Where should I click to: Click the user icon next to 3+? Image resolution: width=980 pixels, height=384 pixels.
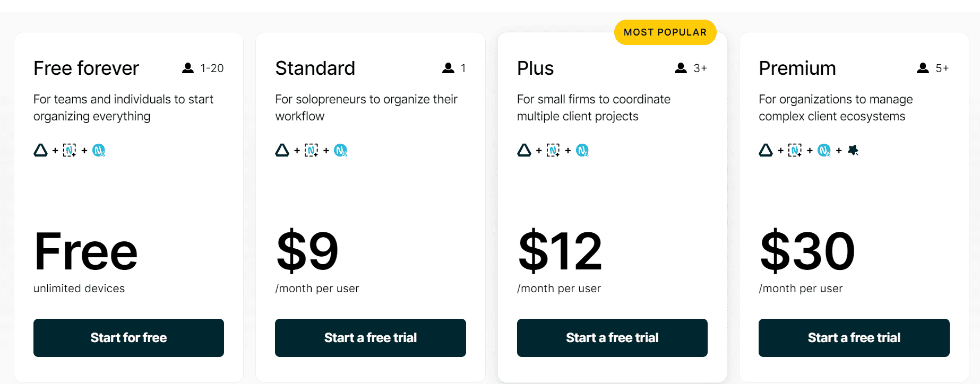pyautogui.click(x=680, y=68)
